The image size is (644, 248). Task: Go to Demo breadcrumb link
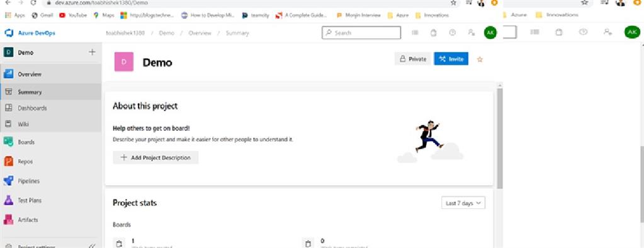(167, 33)
